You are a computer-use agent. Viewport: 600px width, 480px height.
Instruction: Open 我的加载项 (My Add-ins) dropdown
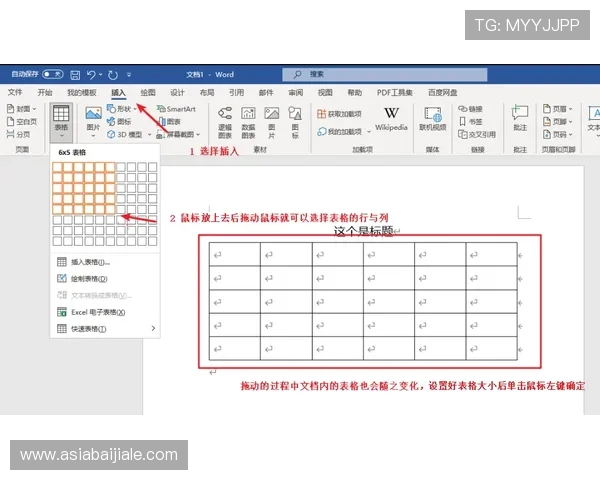click(x=343, y=131)
